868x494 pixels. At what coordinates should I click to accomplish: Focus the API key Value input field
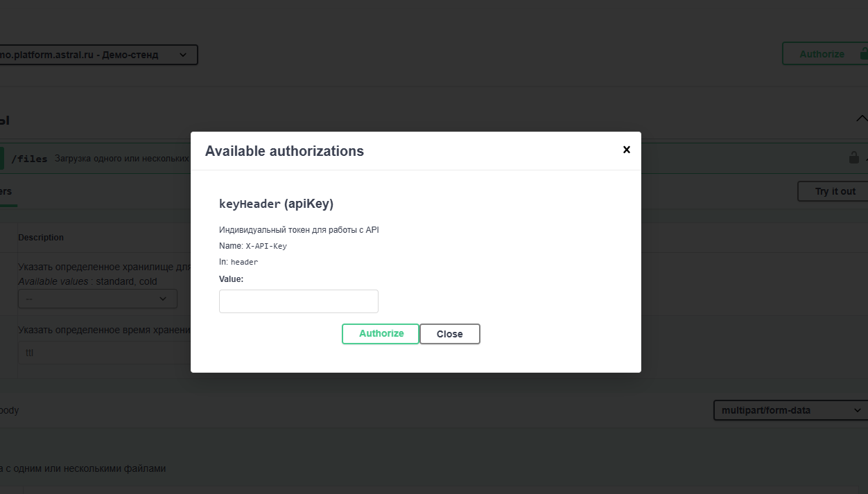[x=299, y=301]
